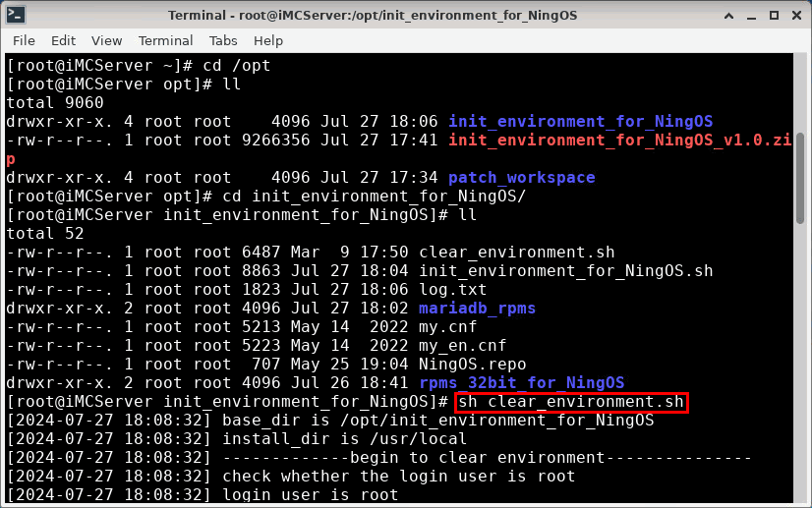Click the blue init_environment_for_NingOS directory name
The height and width of the screenshot is (508, 812).
(x=581, y=122)
